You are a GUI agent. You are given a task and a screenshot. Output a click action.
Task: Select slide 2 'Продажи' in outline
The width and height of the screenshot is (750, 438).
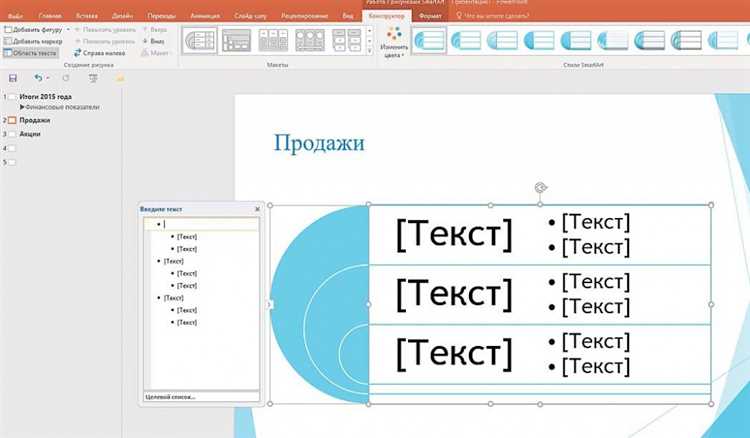pyautogui.click(x=34, y=120)
